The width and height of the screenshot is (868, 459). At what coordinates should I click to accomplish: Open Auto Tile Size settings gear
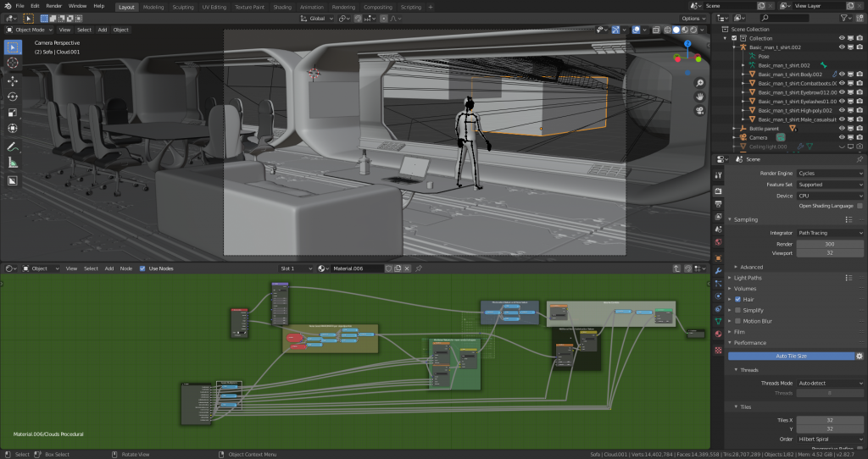[x=860, y=357]
